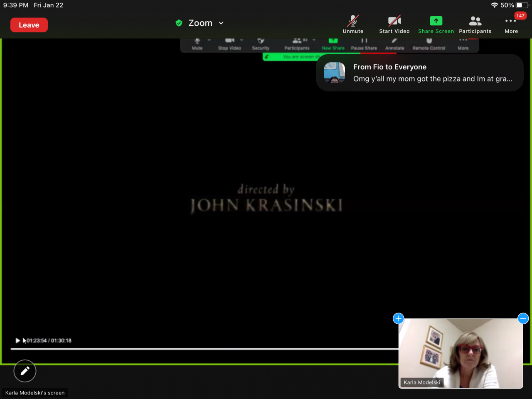This screenshot has width=532, height=399.
Task: Tap the 'Karla Modelski' name label
Action: click(x=422, y=382)
